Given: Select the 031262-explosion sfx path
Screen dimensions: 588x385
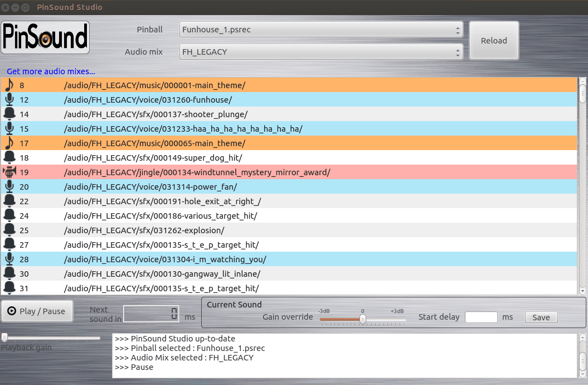Looking at the screenshot, I should tap(144, 230).
